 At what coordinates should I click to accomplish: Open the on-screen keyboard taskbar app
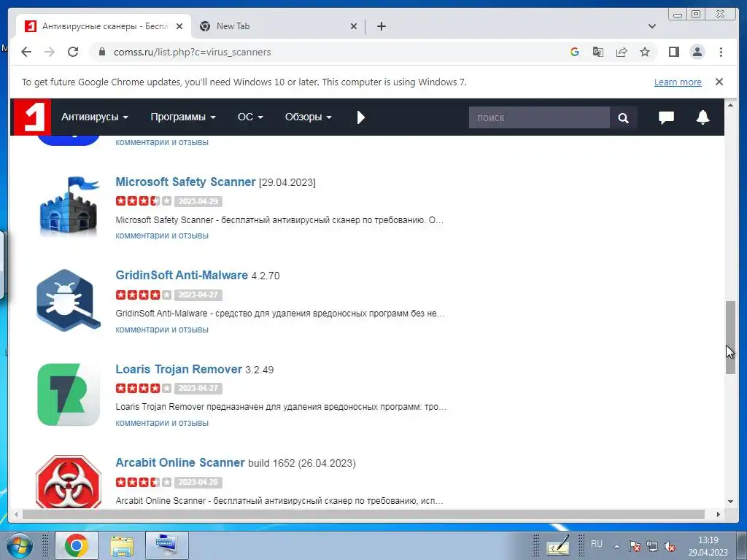coord(167,545)
